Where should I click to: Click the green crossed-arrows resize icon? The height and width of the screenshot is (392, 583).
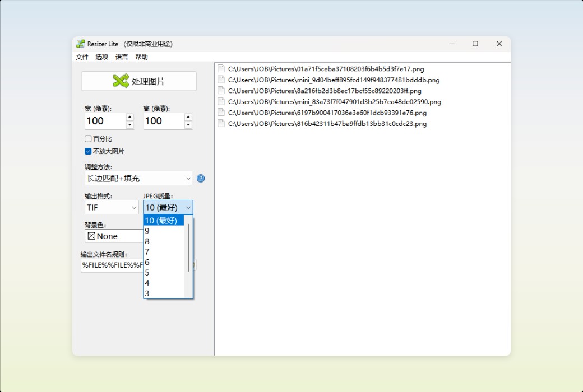click(121, 81)
